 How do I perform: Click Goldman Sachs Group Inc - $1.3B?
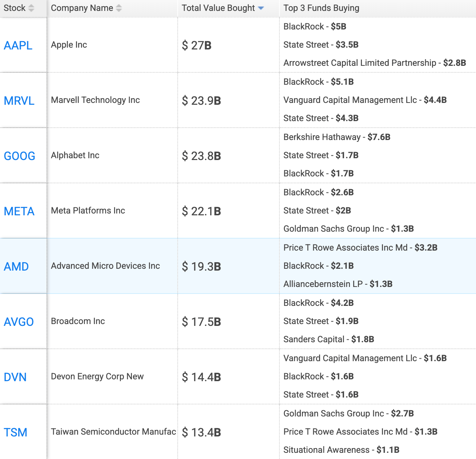348,229
